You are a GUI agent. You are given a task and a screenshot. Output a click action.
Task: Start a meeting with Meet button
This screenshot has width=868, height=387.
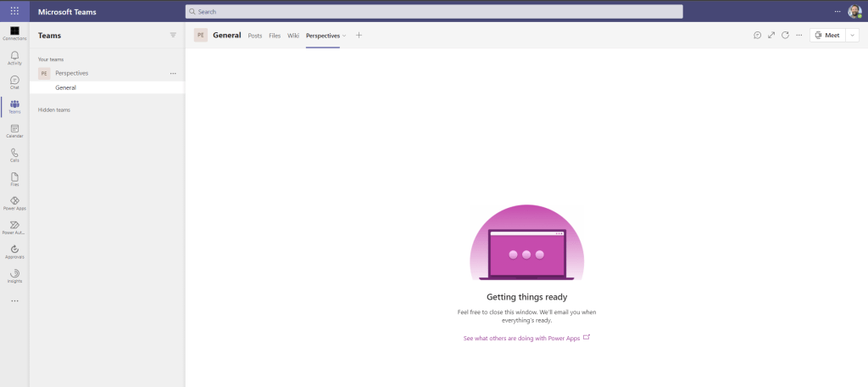coord(826,35)
